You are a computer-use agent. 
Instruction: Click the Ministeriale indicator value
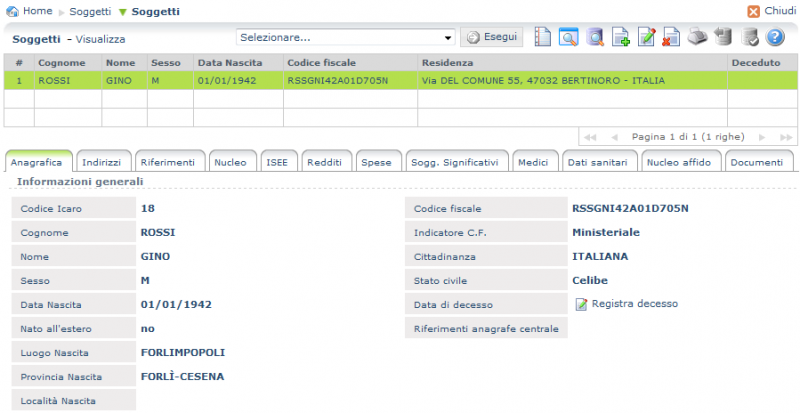click(x=606, y=232)
